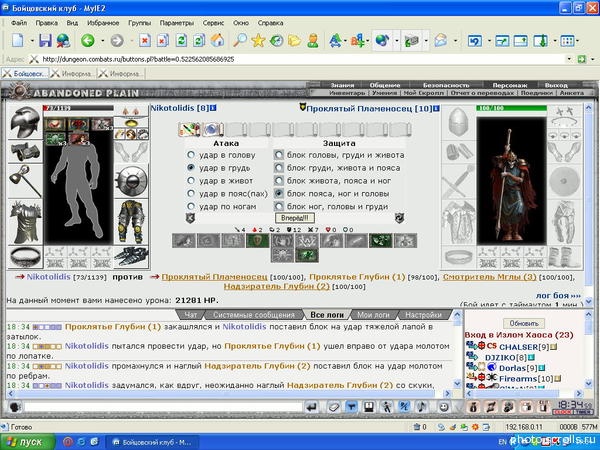
Task: Switch to the Мои логи tab
Action: click(x=373, y=315)
